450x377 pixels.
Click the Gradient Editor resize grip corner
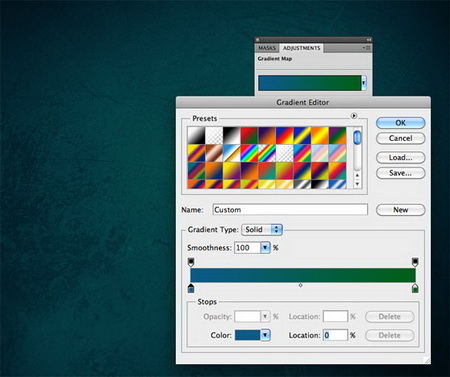[427, 360]
